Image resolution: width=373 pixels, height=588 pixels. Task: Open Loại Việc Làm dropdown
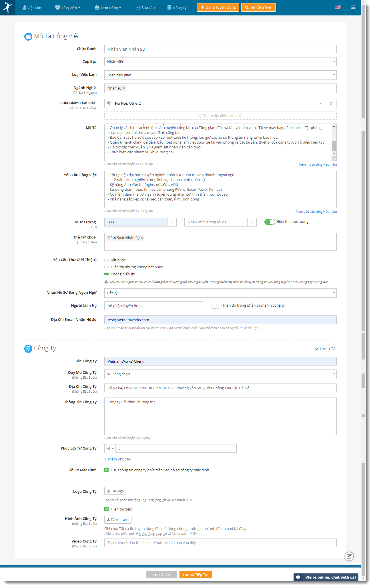220,75
